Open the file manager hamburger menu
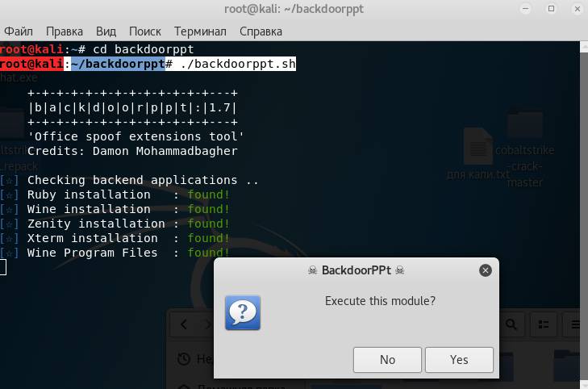 576,324
